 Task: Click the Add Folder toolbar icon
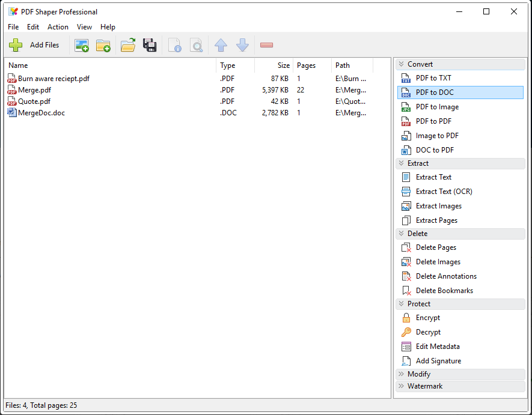tap(103, 45)
